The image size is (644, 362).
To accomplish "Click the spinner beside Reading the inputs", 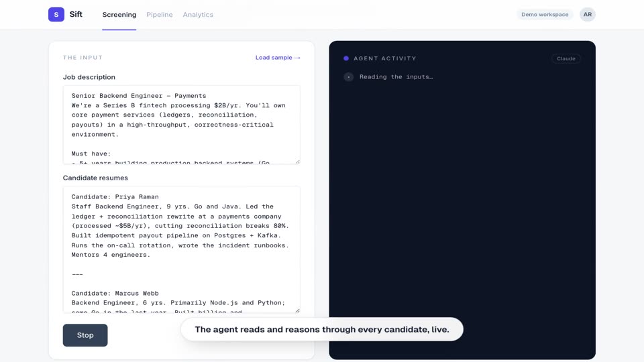I will (x=348, y=76).
